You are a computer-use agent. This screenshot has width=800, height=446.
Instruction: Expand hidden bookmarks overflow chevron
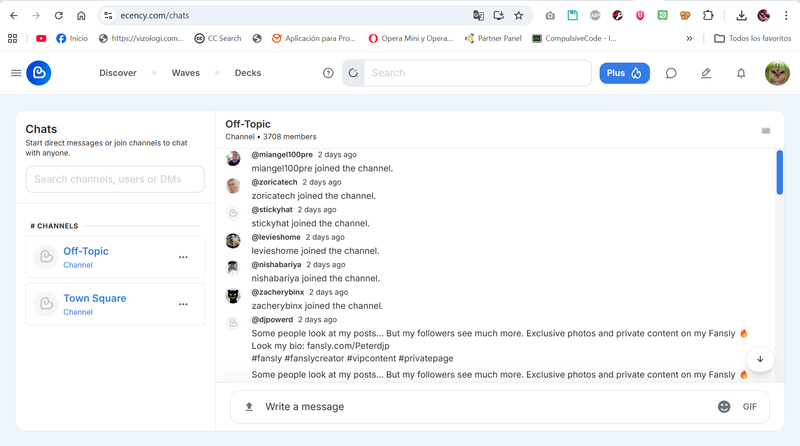pos(689,38)
